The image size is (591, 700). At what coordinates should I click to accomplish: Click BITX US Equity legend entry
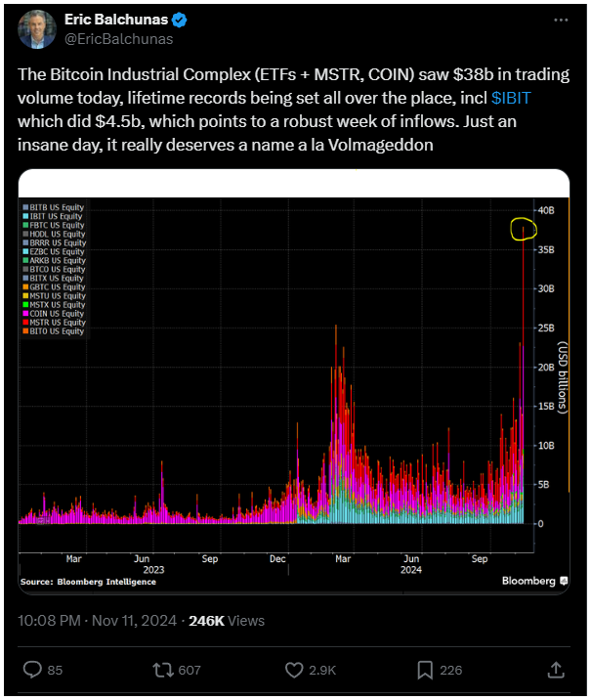coord(53,278)
